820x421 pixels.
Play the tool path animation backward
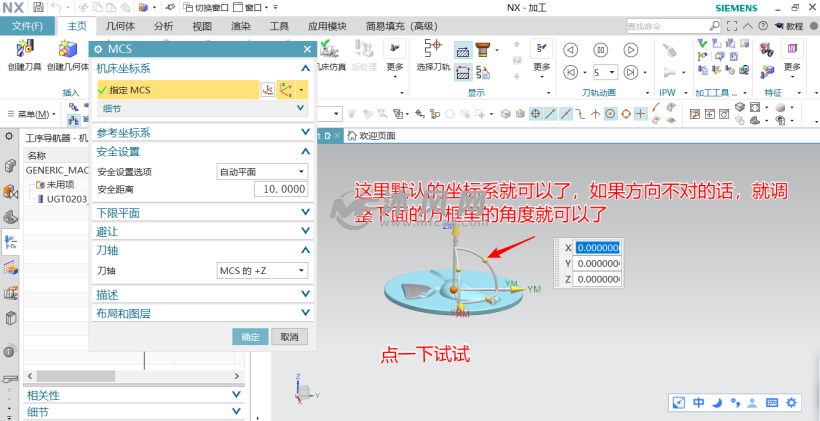tap(570, 50)
